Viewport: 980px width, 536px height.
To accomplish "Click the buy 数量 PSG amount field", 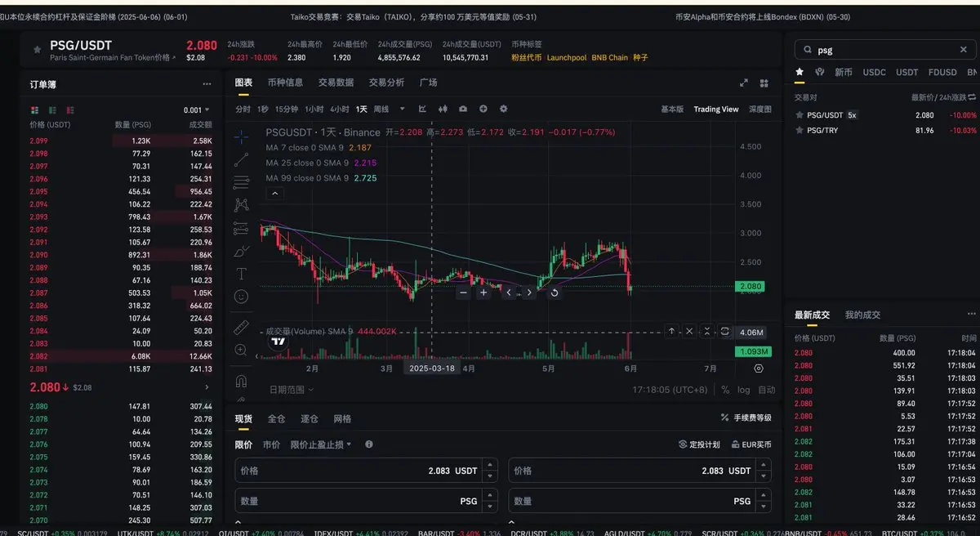I will tap(366, 501).
